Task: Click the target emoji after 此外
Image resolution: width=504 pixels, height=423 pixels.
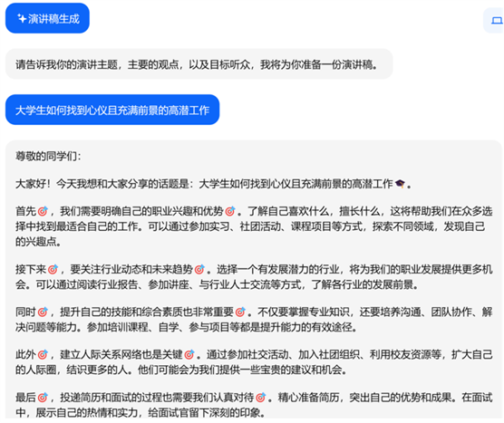Action: tap(43, 354)
